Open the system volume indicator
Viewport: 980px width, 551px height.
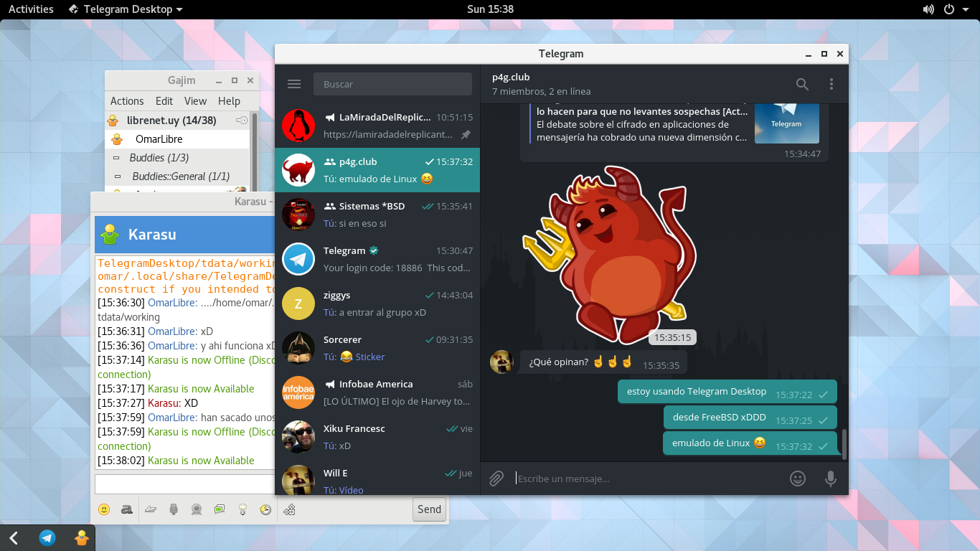(928, 9)
